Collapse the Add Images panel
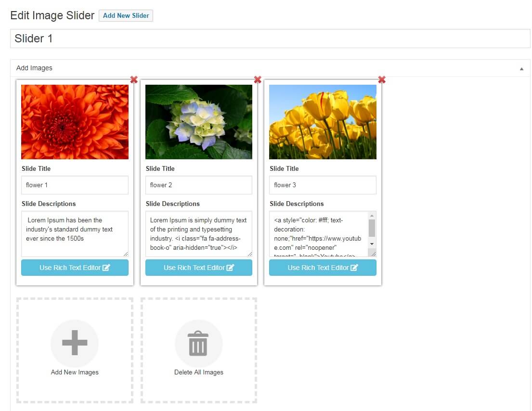The width and height of the screenshot is (532, 411). click(x=521, y=69)
